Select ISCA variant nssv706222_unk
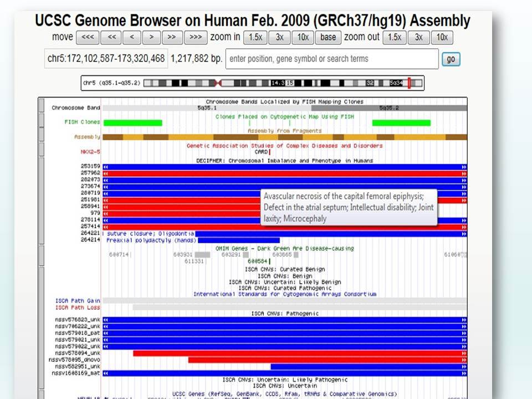This screenshot has height=399, width=532. (x=285, y=326)
